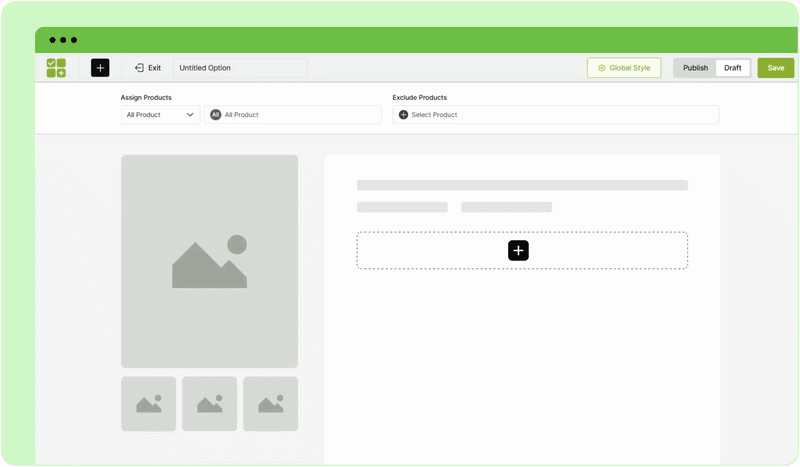The height and width of the screenshot is (467, 800).
Task: Select the second small image thumbnail
Action: coord(210,404)
